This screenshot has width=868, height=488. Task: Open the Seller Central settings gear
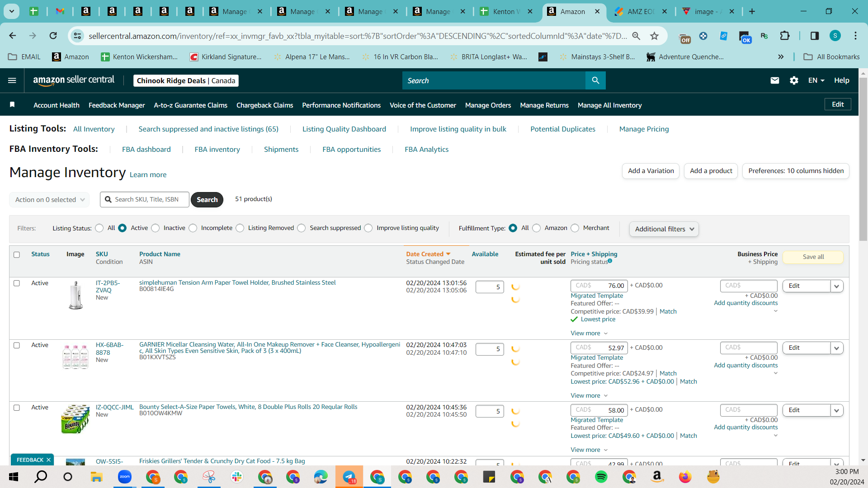(x=794, y=80)
